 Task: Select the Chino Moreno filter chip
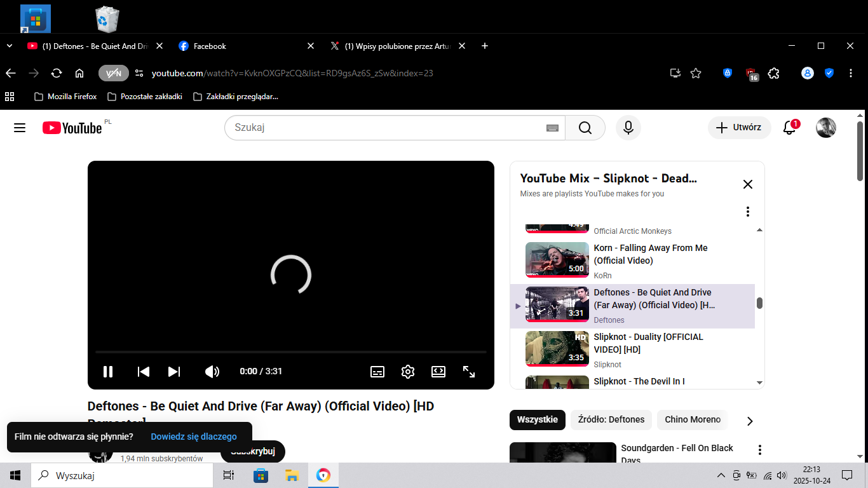pos(693,419)
